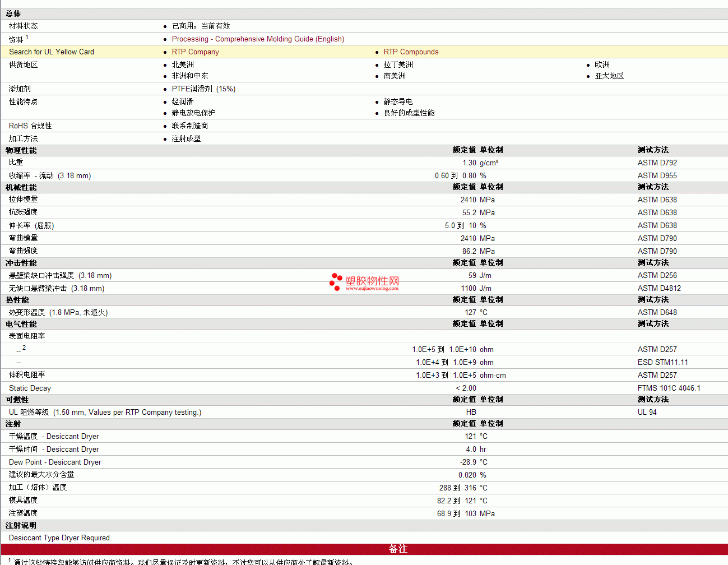Image resolution: width=728 pixels, height=565 pixels.
Task: Select the '南美洲' region entry
Action: click(x=395, y=76)
